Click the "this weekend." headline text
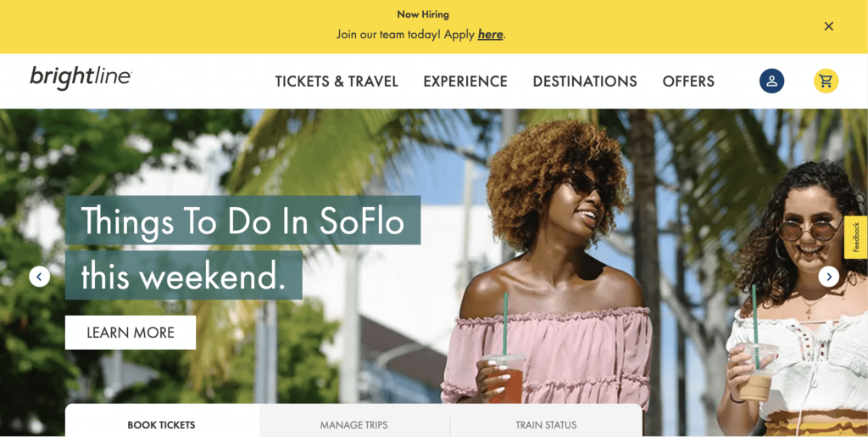The image size is (868, 437). pyautogui.click(x=183, y=275)
